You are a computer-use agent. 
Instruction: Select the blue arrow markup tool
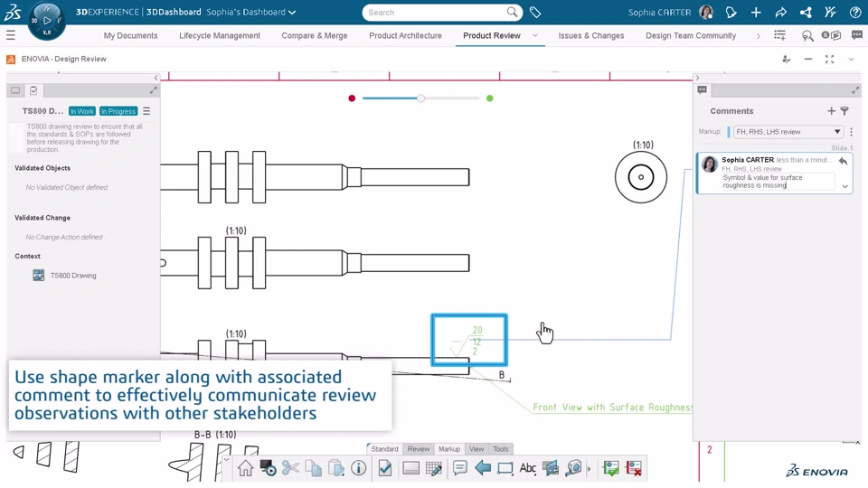click(x=483, y=468)
